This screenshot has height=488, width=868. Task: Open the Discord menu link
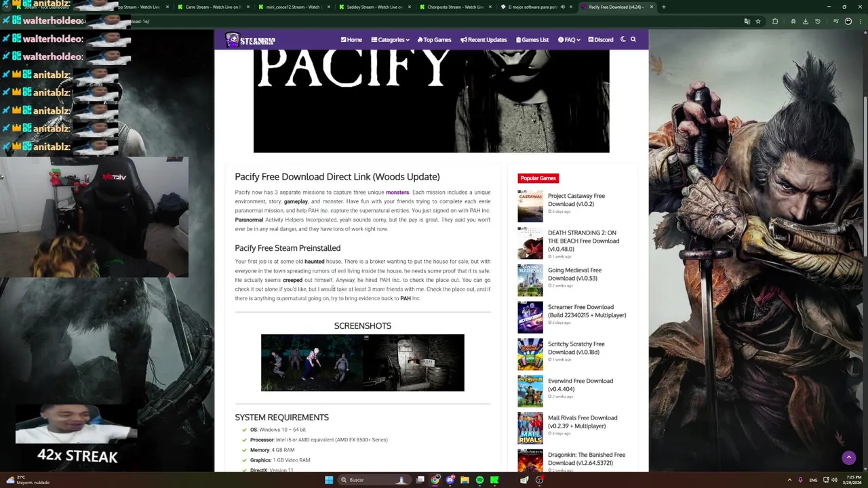[601, 40]
